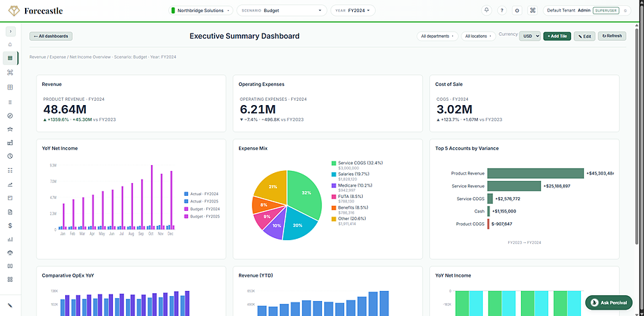This screenshot has height=316, width=644.
Task: Expand the left sidebar with the chevron
Action: (x=10, y=31)
